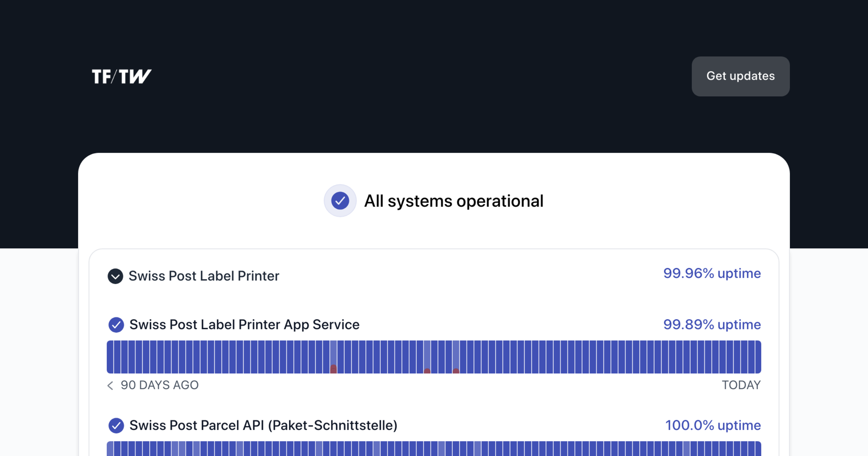Click the rightmost bar of App Service timeline
Screen dimensions: 868x456
pos(758,357)
